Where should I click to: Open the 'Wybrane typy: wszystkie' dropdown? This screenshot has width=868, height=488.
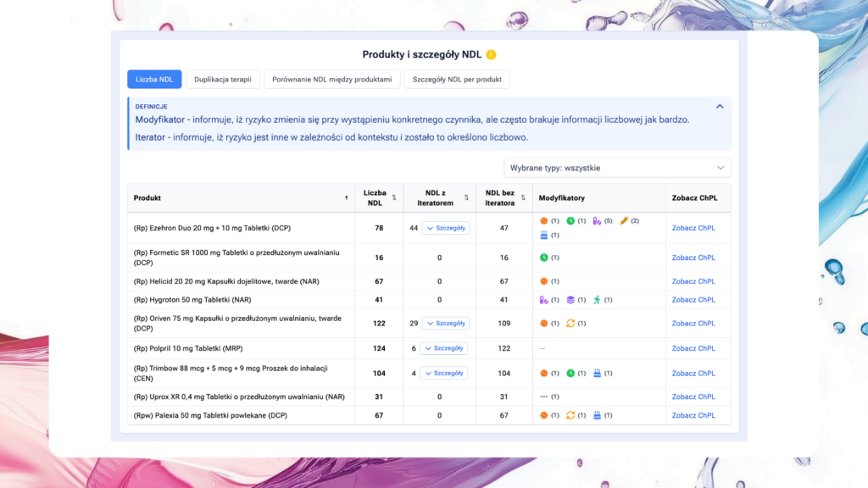tap(617, 168)
